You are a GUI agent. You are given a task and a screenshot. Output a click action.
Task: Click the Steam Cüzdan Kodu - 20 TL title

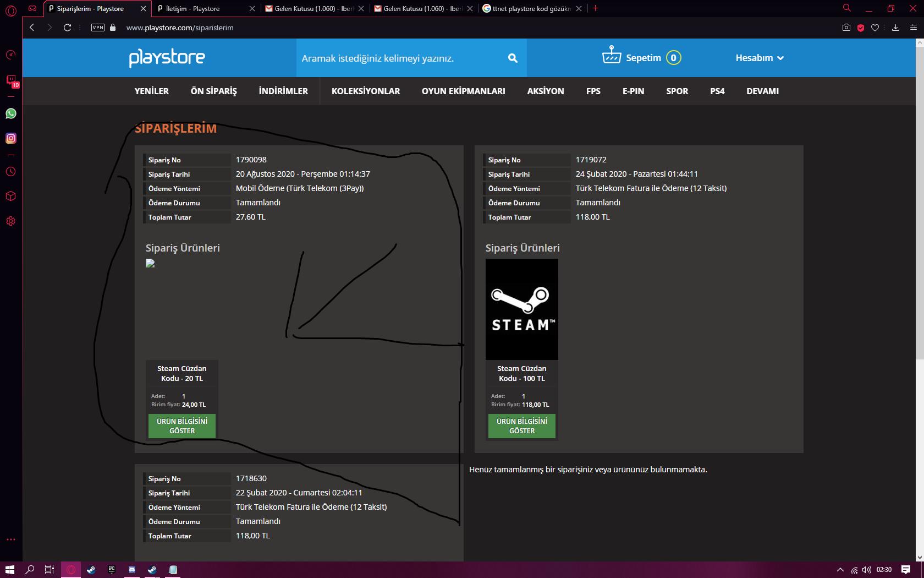[x=182, y=373]
